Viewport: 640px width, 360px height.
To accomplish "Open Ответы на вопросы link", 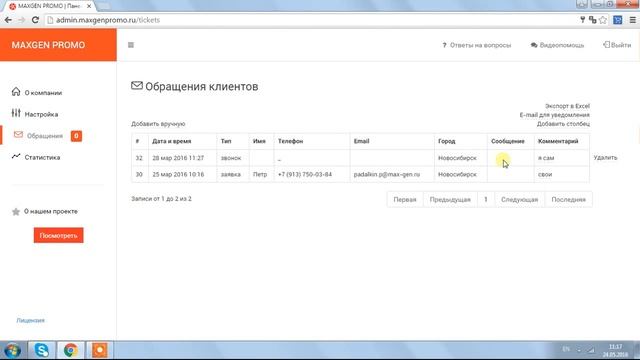I will [476, 45].
